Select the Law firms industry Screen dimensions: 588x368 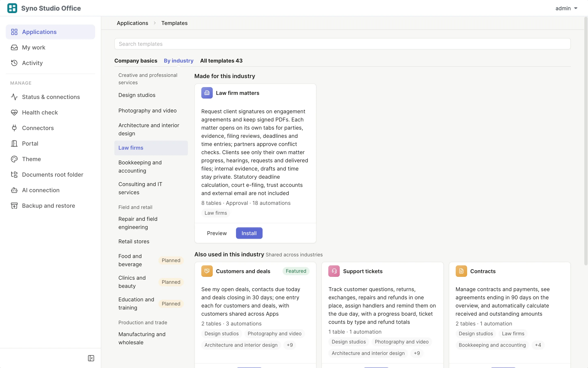pyautogui.click(x=151, y=148)
